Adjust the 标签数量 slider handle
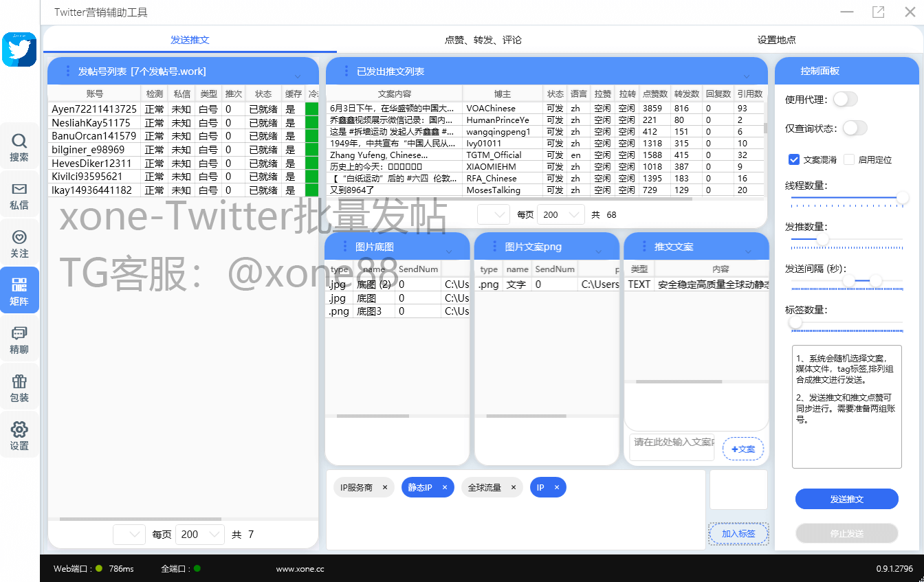The height and width of the screenshot is (582, 924). pyautogui.click(x=795, y=322)
